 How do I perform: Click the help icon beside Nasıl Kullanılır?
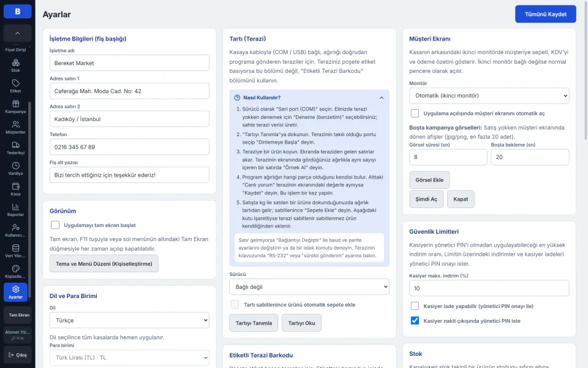pos(237,98)
